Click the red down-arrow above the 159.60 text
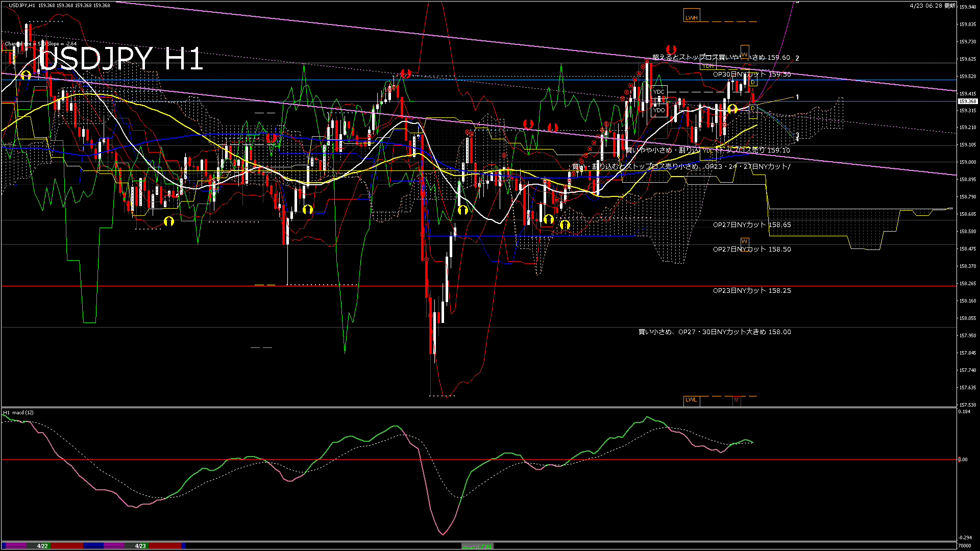 (671, 49)
